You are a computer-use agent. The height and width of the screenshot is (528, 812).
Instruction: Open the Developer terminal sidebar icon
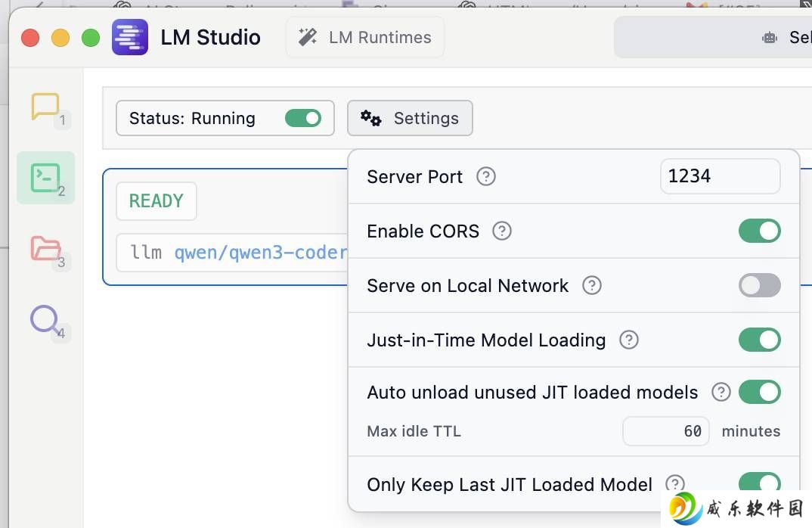click(45, 178)
